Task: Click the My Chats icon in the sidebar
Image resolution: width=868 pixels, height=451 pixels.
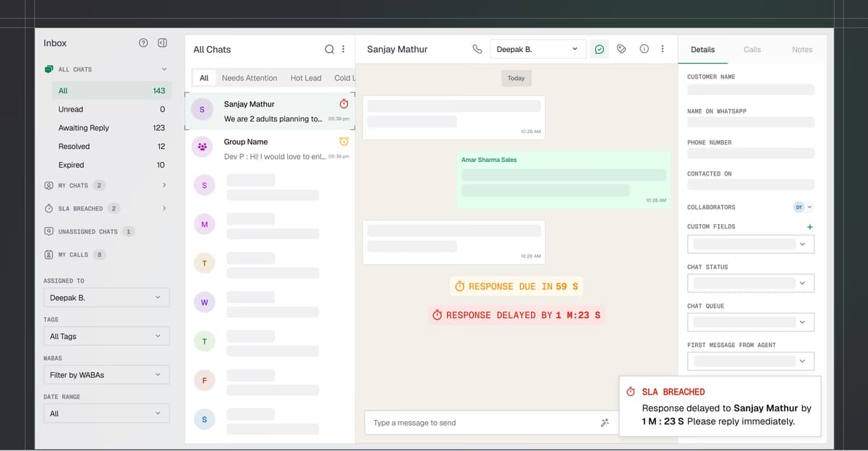Action: [48, 186]
